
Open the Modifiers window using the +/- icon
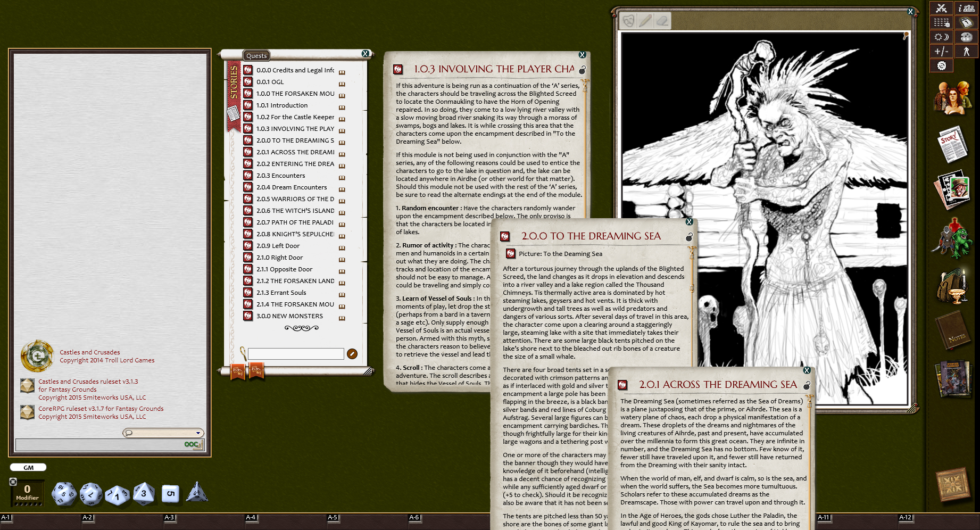tap(941, 51)
